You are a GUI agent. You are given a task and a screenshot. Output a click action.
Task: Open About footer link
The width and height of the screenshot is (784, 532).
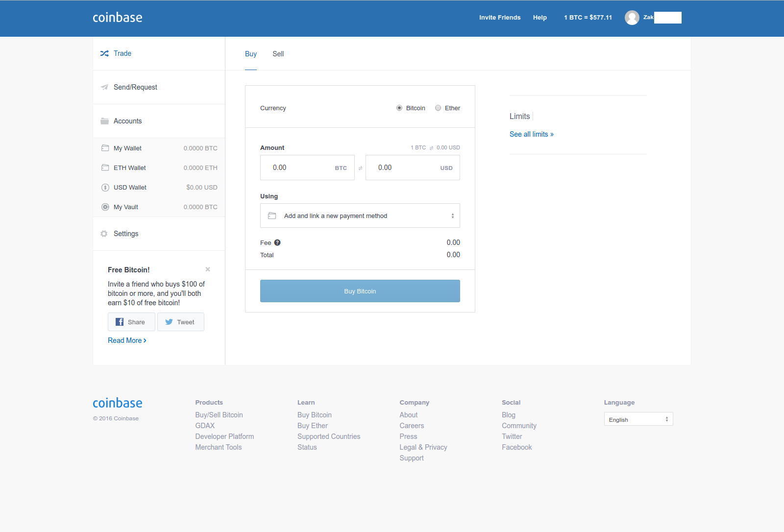(x=409, y=415)
